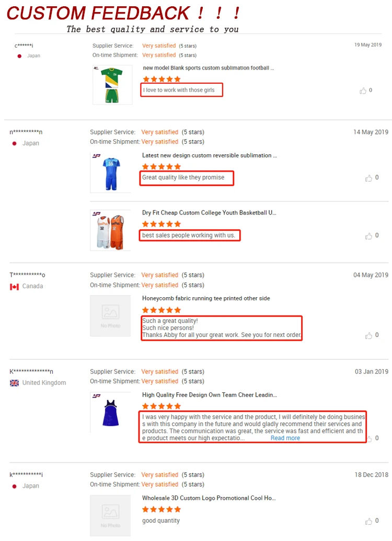Click thumbs-up on the 'good quantity' review

(368, 521)
